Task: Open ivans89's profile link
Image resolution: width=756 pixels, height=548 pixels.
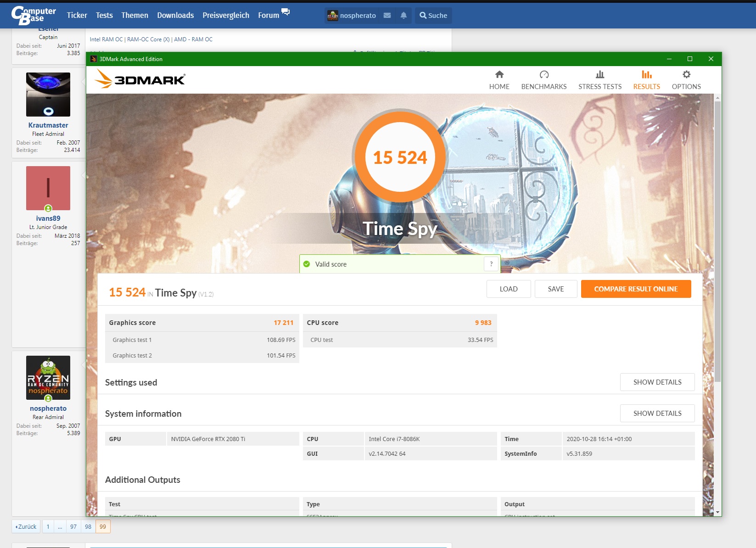Action: 48,218
